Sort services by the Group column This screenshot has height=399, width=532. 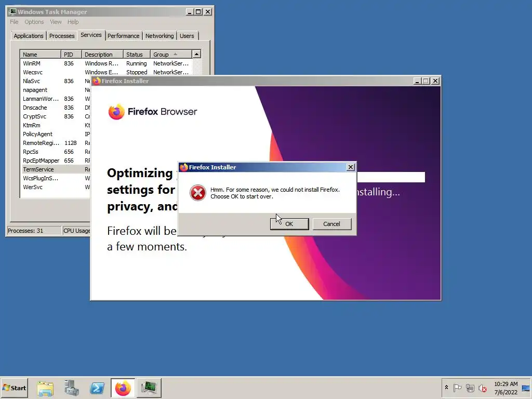point(171,54)
